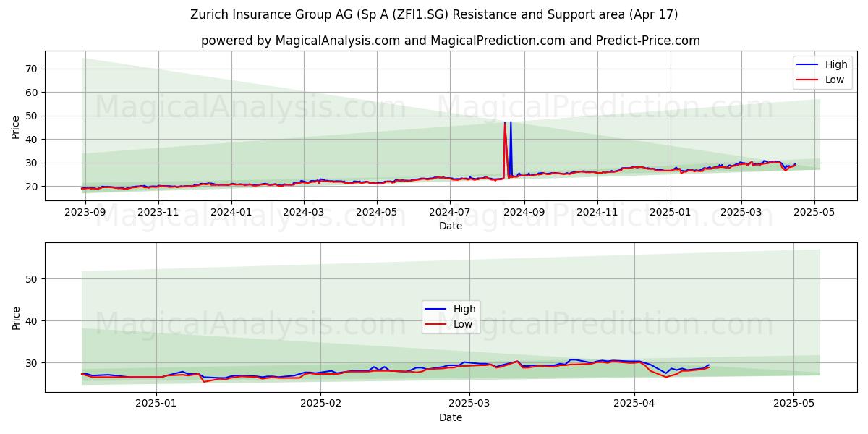
Task: Click the 2024-09 tick label
Action: (x=524, y=212)
